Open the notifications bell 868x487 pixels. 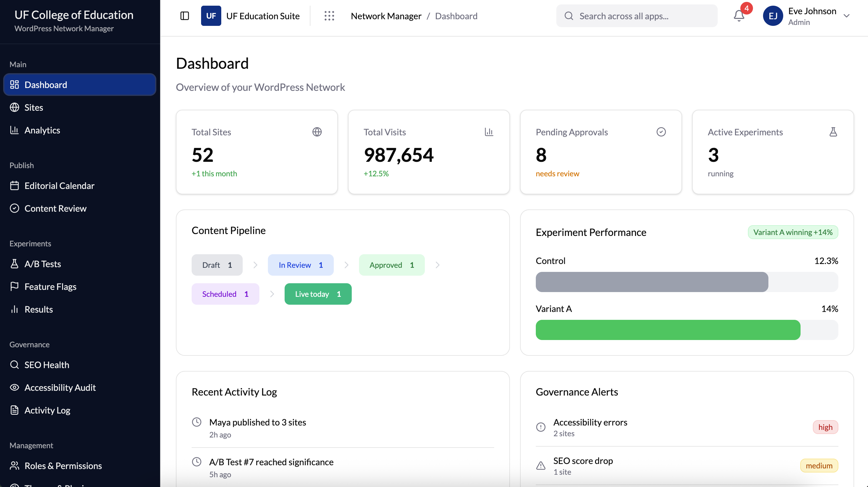[x=739, y=16]
